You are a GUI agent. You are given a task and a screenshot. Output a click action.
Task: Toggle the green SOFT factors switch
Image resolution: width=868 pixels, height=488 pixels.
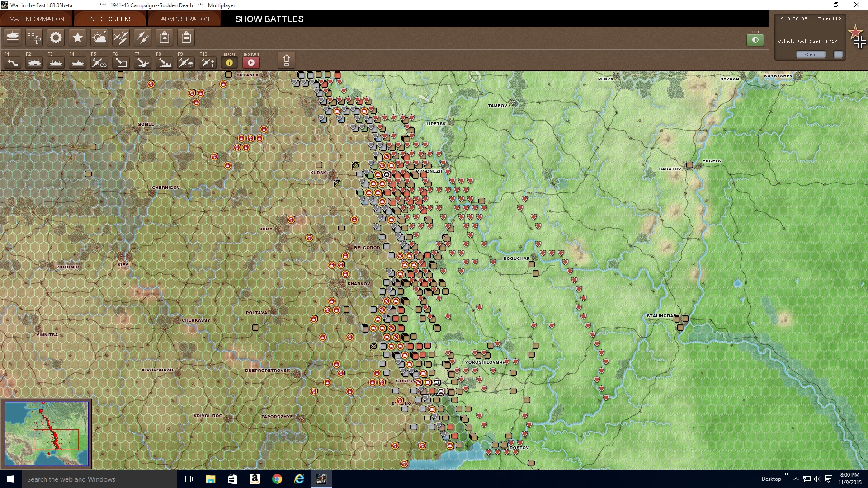[755, 40]
